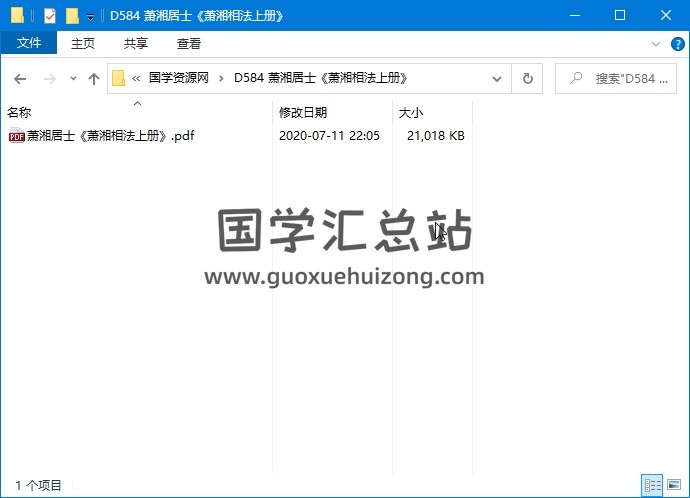Maximize the Explorer window

[620, 15]
